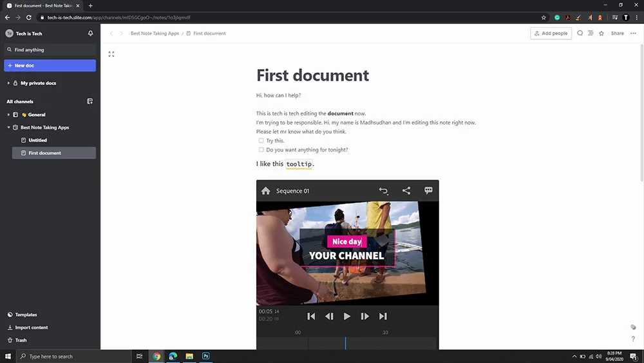This screenshot has height=363, width=644.
Task: Open notifications bell in sidebar
Action: (90, 34)
